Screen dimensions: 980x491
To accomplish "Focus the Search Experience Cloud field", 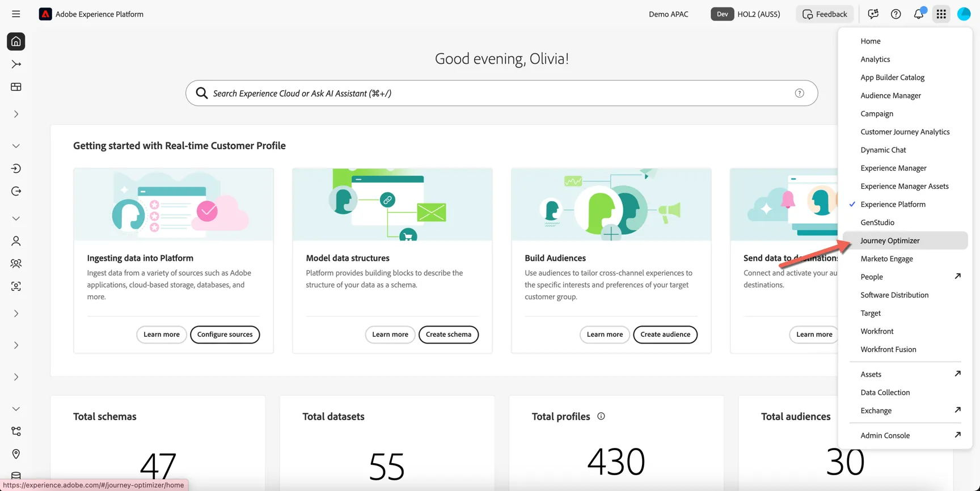I will pos(501,93).
